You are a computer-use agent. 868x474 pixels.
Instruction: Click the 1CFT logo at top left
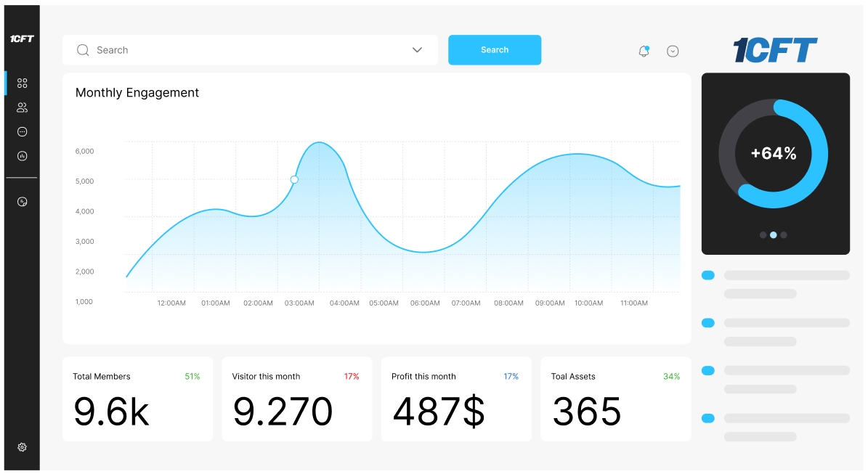coord(22,39)
